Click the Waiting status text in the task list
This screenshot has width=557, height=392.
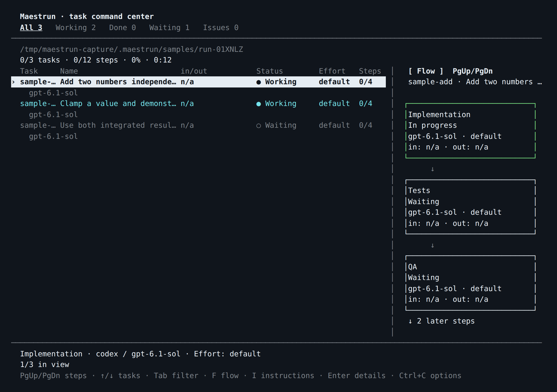[281, 125]
